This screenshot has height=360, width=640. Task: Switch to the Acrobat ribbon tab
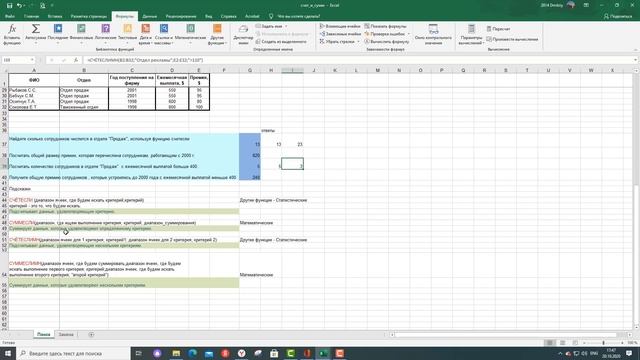click(252, 16)
